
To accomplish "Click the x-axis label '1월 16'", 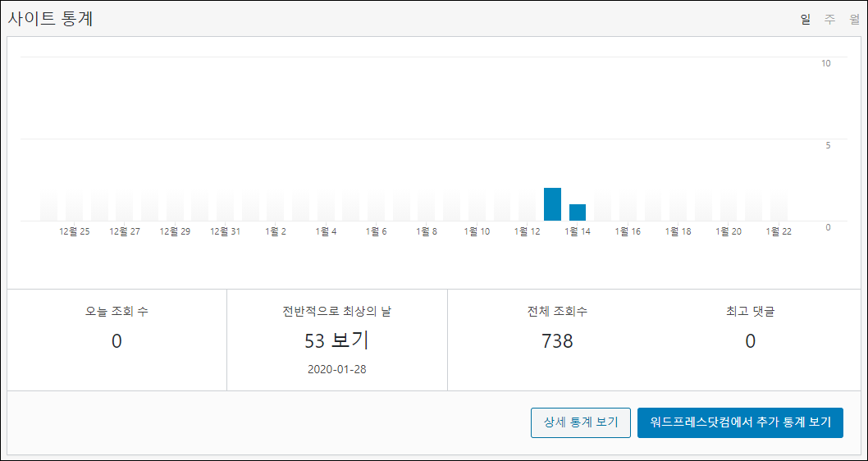I will point(628,232).
